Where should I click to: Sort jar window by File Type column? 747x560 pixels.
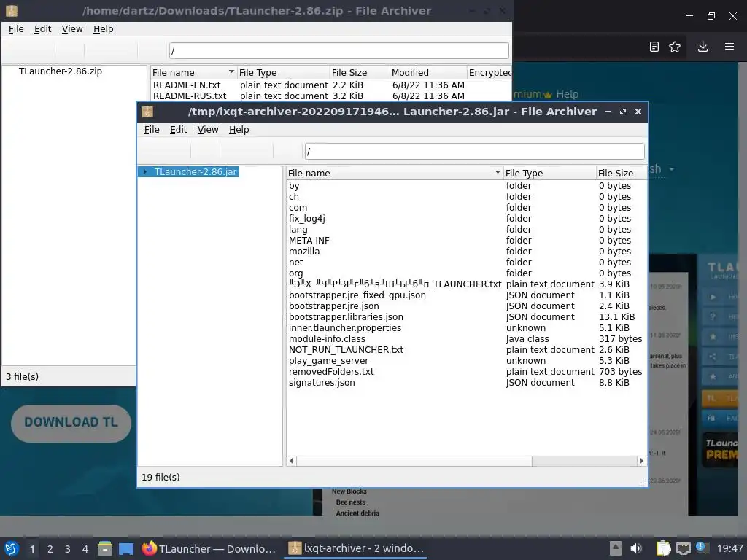click(549, 174)
